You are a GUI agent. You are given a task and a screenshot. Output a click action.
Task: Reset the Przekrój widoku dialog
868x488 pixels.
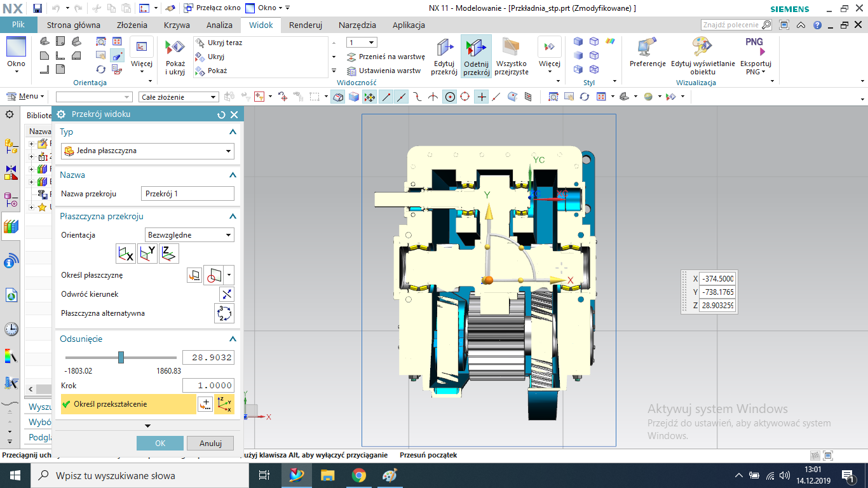click(x=221, y=115)
